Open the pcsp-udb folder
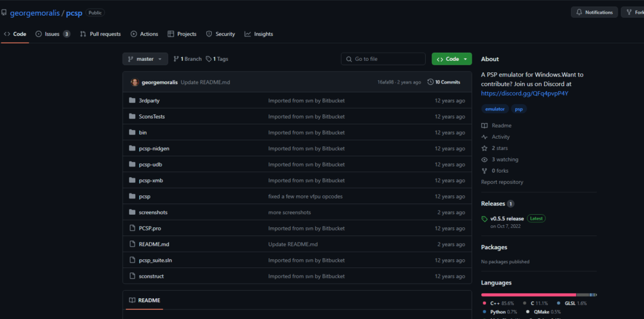The width and height of the screenshot is (644, 319). click(152, 165)
